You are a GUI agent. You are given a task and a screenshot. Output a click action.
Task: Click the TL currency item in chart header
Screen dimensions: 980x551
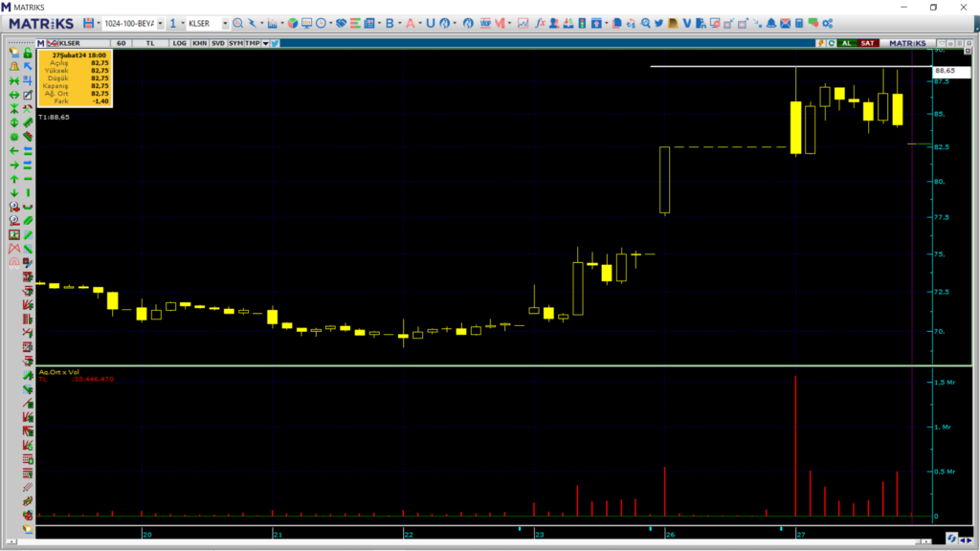coord(149,43)
